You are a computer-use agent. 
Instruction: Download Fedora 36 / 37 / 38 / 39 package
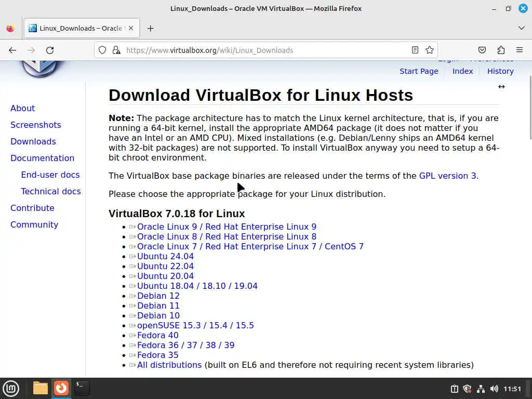(185, 345)
